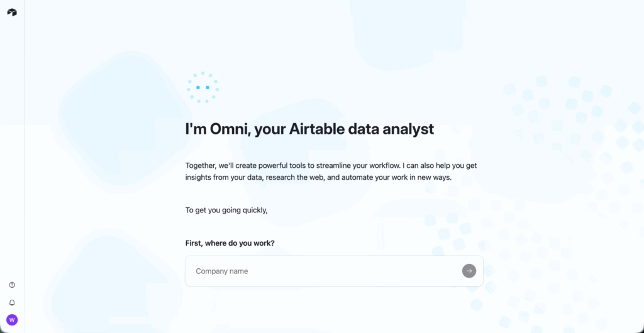
Task: Open the purple W account avatar
Action: coord(12,320)
